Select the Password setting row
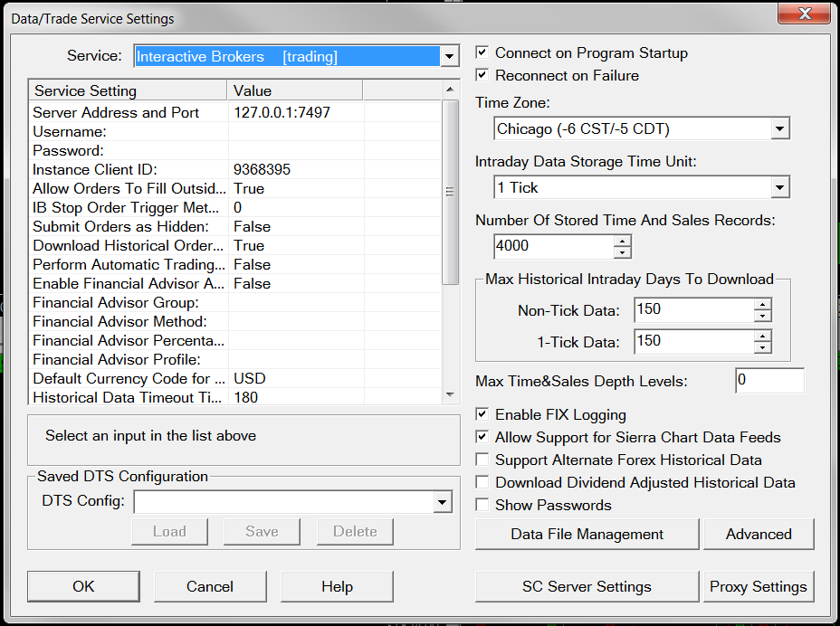The height and width of the screenshot is (626, 840). pos(235,150)
